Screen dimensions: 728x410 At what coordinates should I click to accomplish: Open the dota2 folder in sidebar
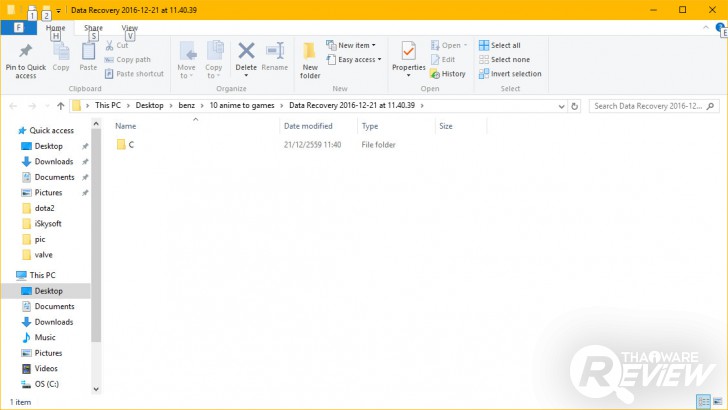pos(39,208)
